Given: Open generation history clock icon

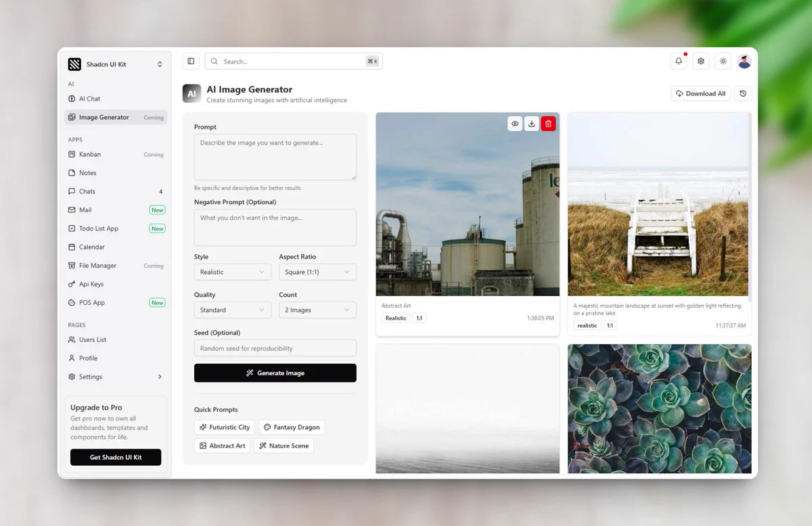Looking at the screenshot, I should click(743, 93).
